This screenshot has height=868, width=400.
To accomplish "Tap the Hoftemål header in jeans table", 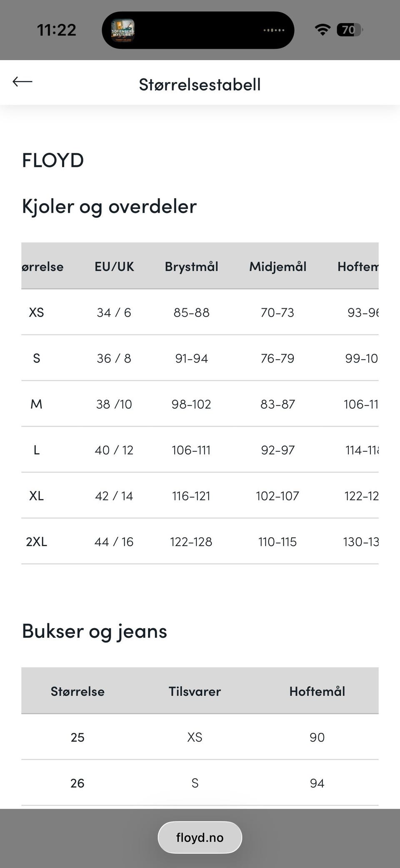I will pyautogui.click(x=317, y=691).
